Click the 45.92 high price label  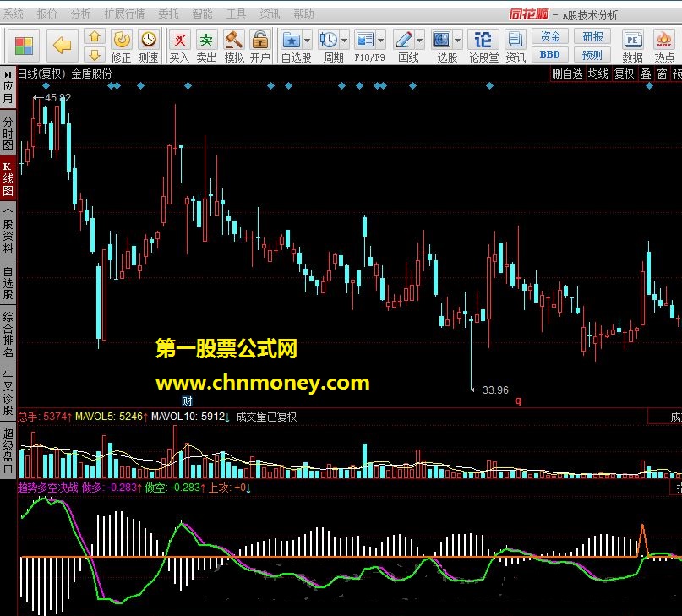pos(57,98)
